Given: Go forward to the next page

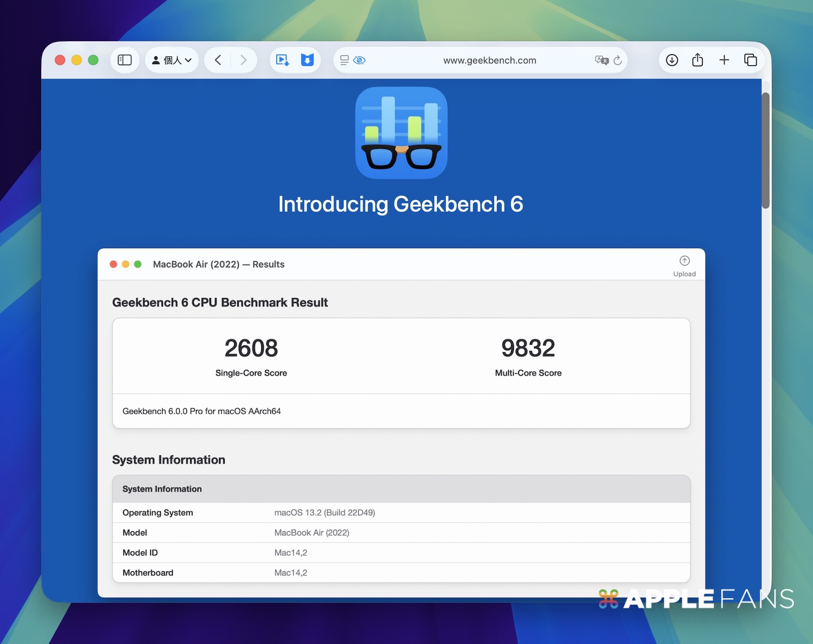Looking at the screenshot, I should 243,60.
